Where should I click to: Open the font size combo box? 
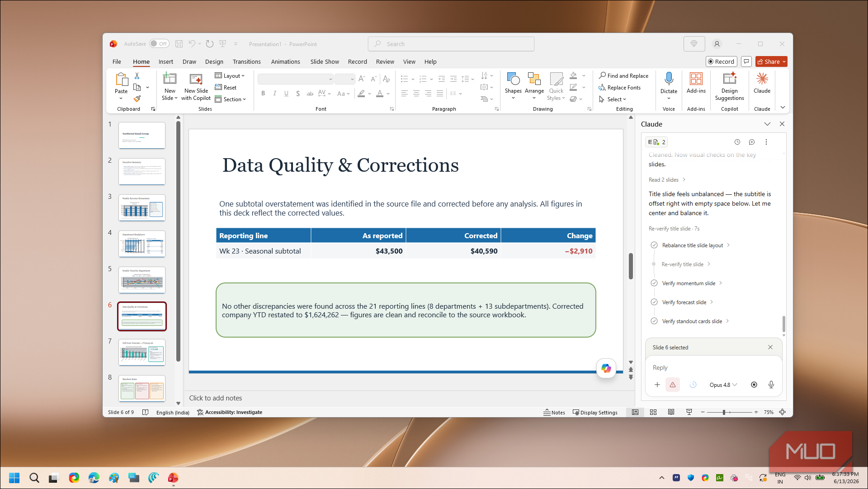(345, 79)
